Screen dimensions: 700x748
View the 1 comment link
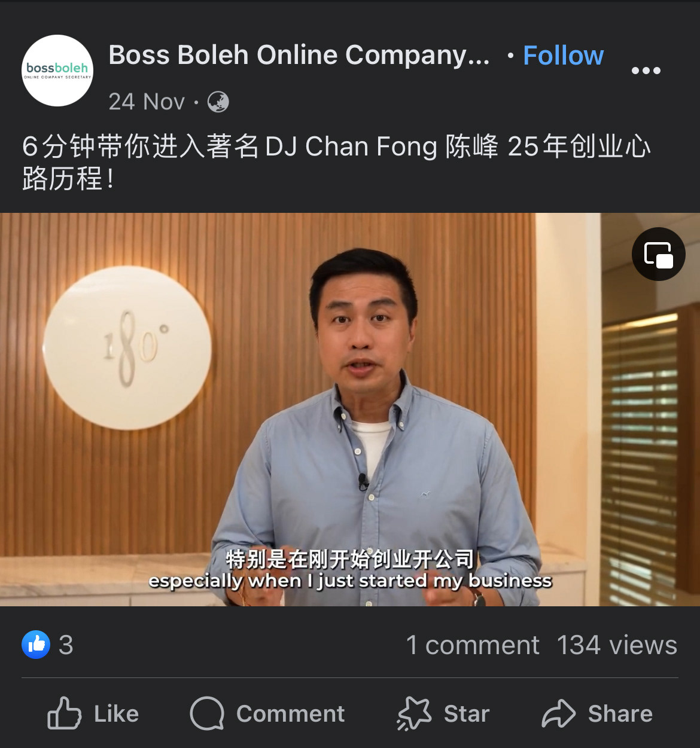click(x=473, y=645)
